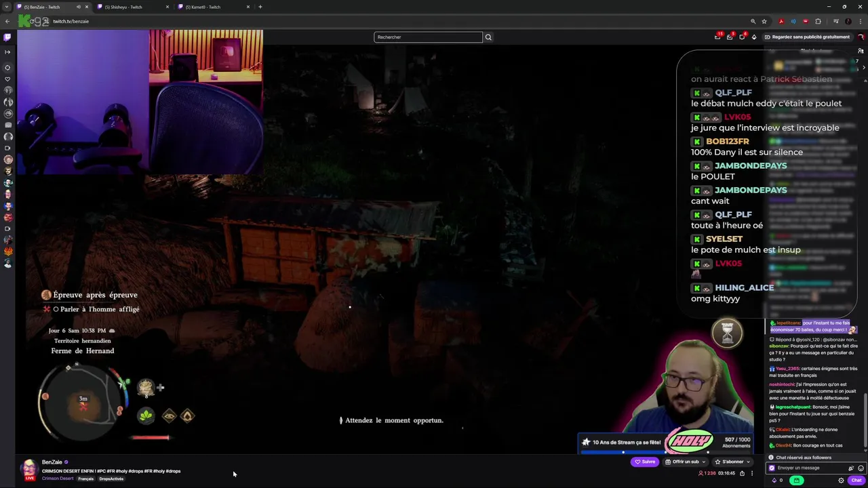Screen dimensions: 868x488
Task: Open the whispers icon with 5 badge
Action: (x=730, y=37)
